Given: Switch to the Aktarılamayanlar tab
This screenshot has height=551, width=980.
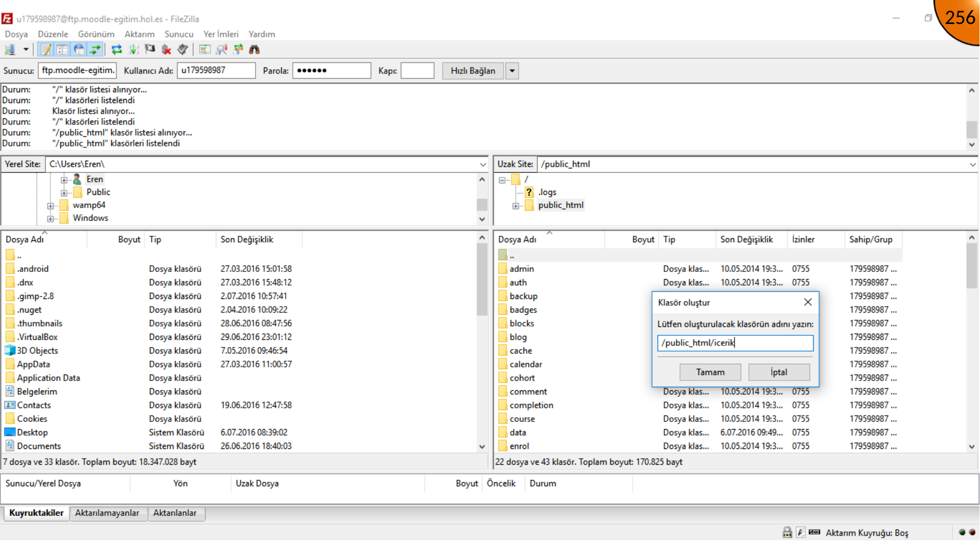Looking at the screenshot, I should click(x=107, y=513).
